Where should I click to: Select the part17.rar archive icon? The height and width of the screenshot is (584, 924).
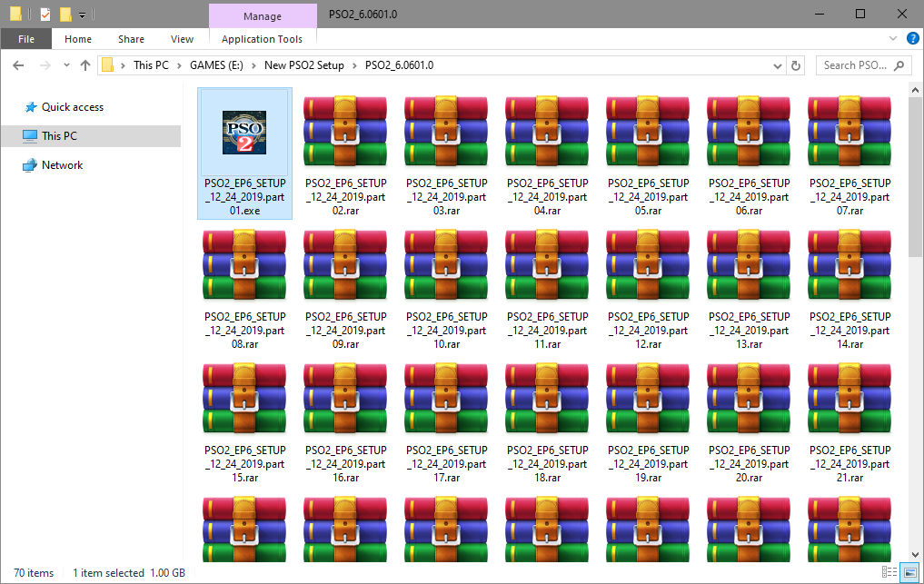[446, 399]
